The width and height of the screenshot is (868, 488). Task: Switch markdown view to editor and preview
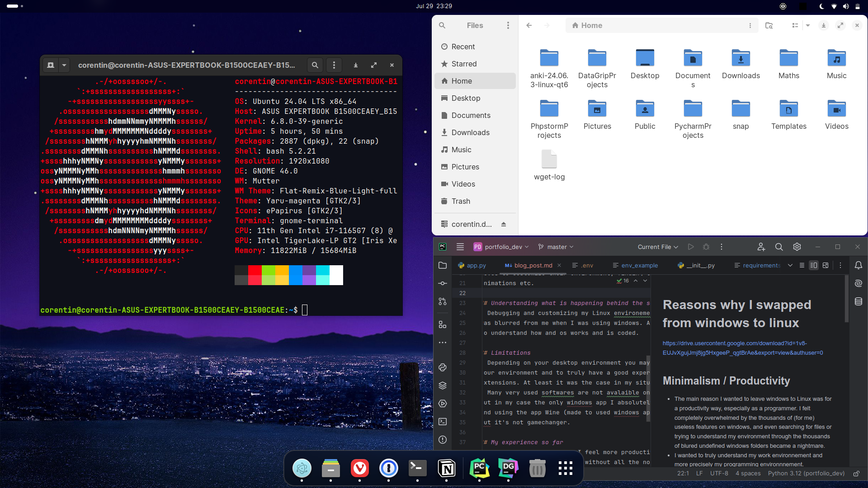click(814, 265)
